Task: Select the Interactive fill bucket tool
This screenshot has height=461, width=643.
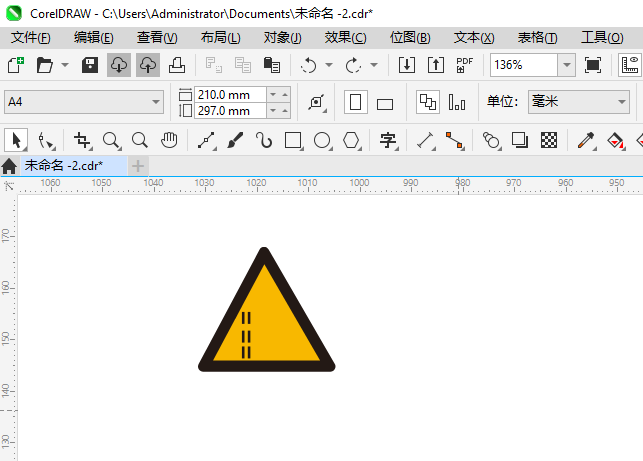Action: point(616,141)
